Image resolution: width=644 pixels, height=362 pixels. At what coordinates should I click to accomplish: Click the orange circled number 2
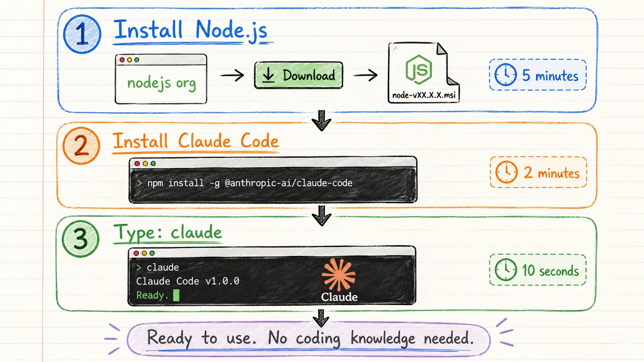[81, 146]
